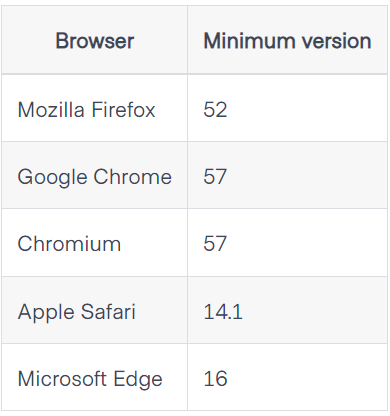Click the word Firefox in first row

pos(123,110)
